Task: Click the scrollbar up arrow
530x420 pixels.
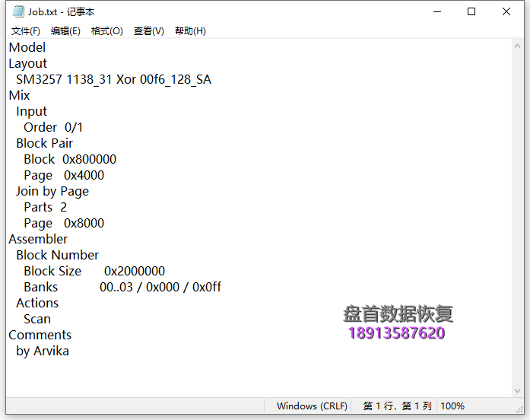Action: [x=517, y=46]
